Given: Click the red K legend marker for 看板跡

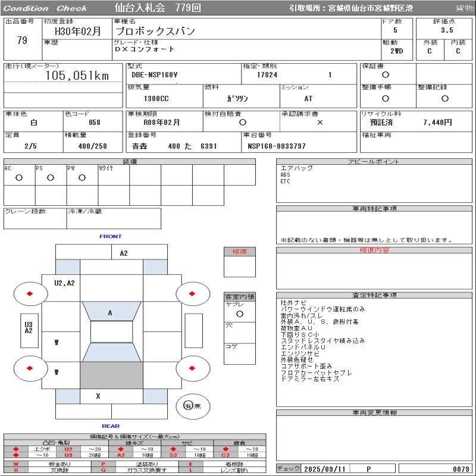Looking at the screenshot, I should 190,464.
